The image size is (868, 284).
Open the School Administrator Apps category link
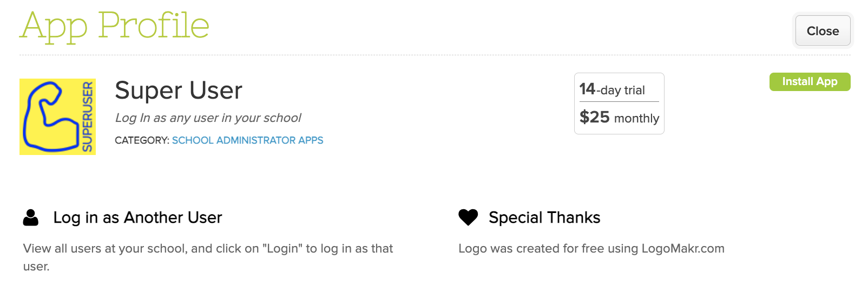point(247,140)
